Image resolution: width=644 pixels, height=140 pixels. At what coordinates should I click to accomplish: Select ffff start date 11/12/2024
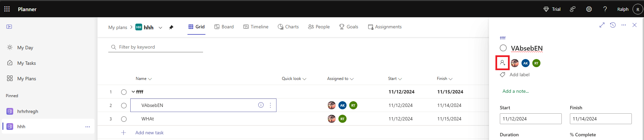tap(401, 92)
